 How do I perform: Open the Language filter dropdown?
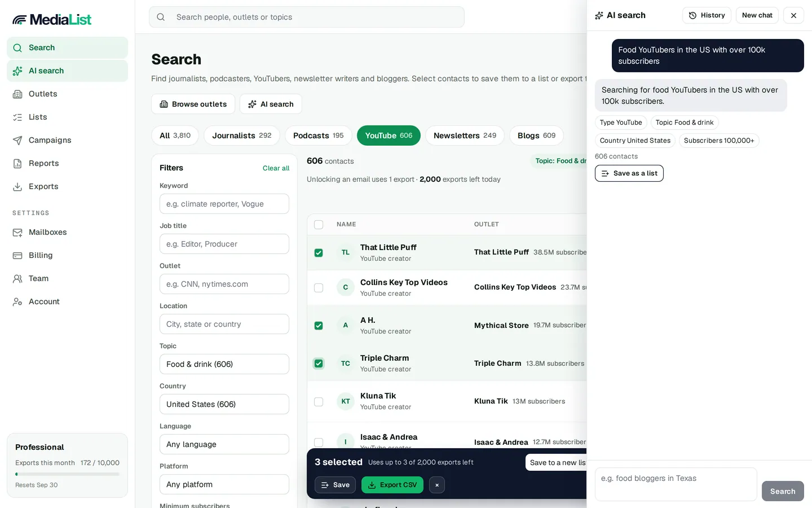[x=224, y=444]
